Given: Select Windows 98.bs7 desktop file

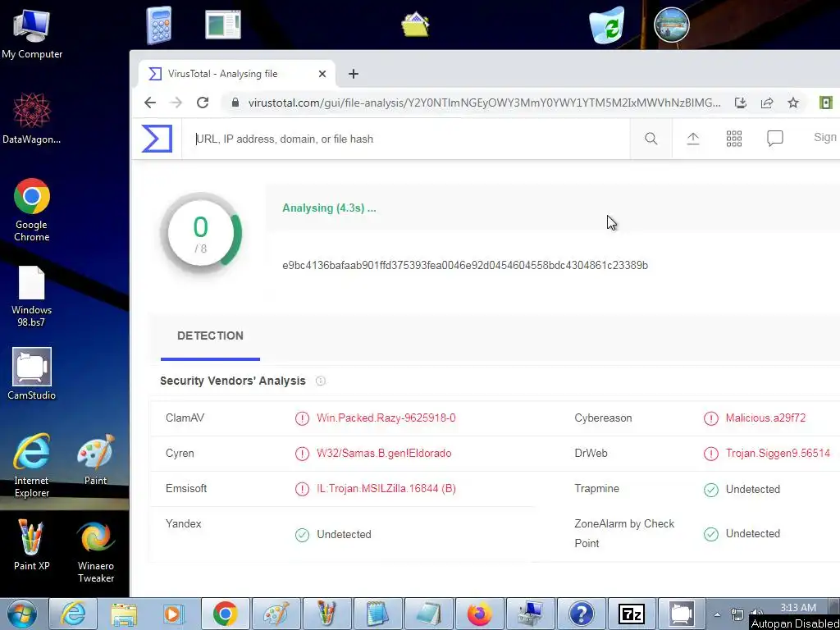Looking at the screenshot, I should coord(32,296).
